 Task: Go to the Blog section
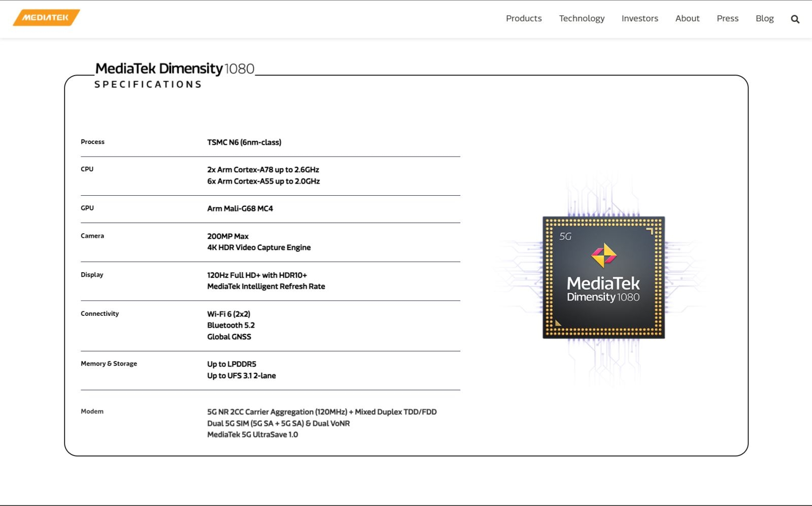764,18
